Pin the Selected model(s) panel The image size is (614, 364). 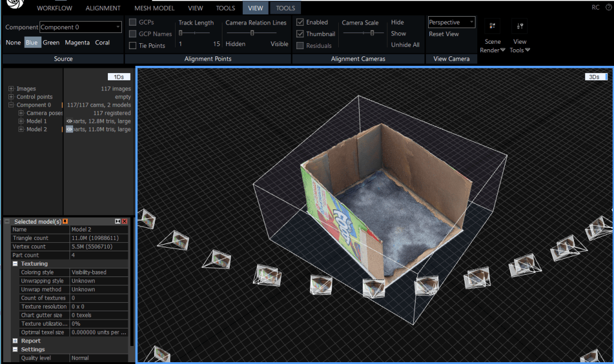coord(65,221)
